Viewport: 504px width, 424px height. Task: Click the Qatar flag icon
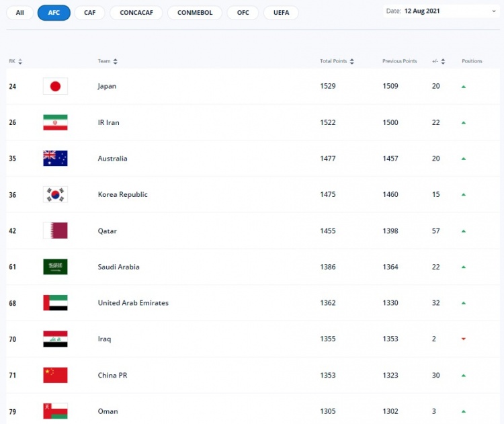pyautogui.click(x=55, y=230)
